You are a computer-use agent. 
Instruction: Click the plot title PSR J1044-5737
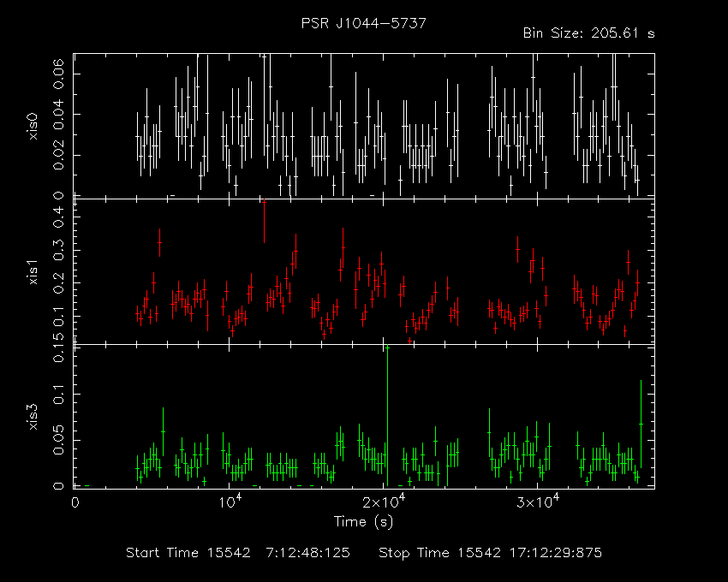tap(363, 23)
